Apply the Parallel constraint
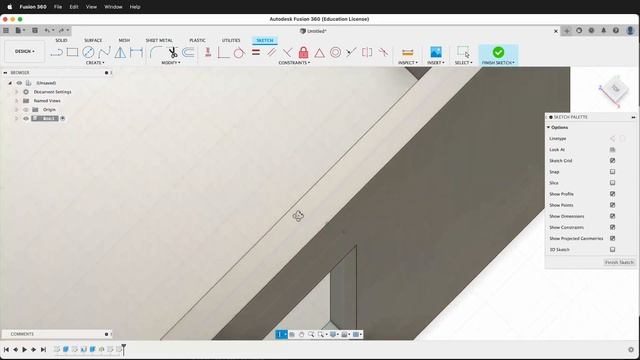640x360 pixels. [x=271, y=52]
